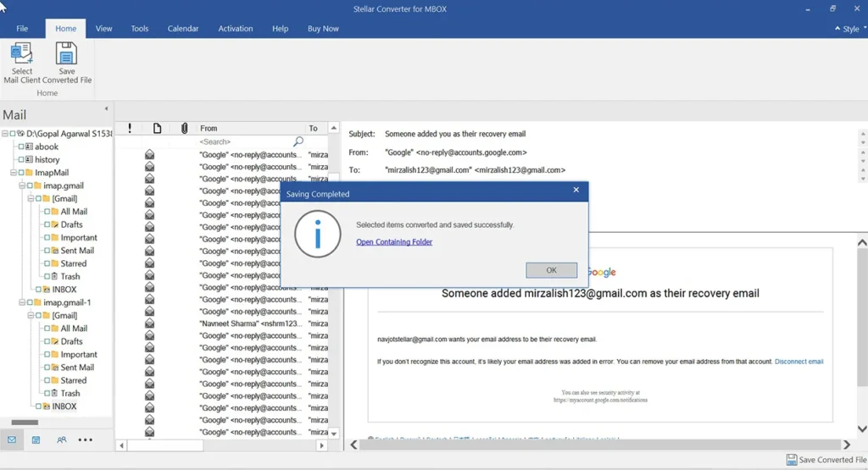868x470 pixels.
Task: Check the ImapMail folder checkbox
Action: [x=21, y=173]
